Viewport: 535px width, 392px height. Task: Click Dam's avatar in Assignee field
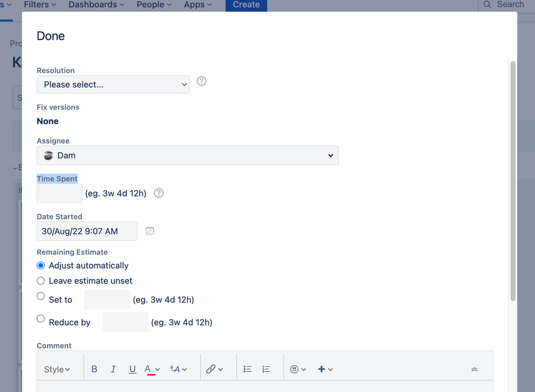click(48, 156)
